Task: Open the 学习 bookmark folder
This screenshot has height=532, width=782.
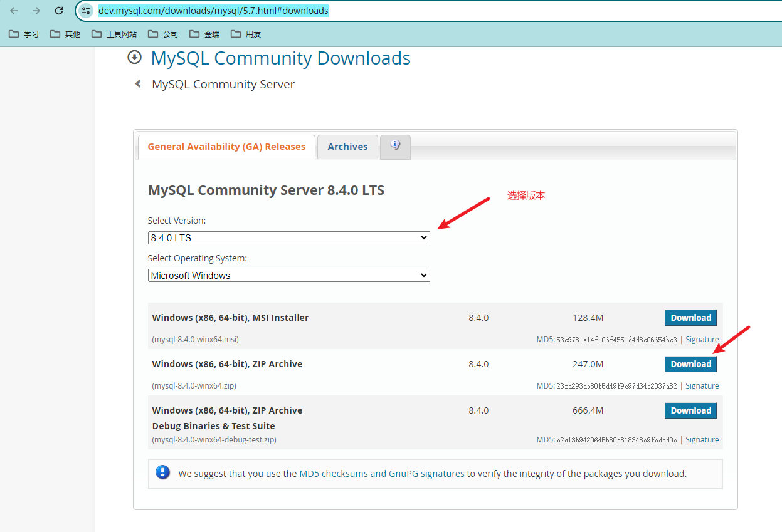Action: [x=24, y=34]
